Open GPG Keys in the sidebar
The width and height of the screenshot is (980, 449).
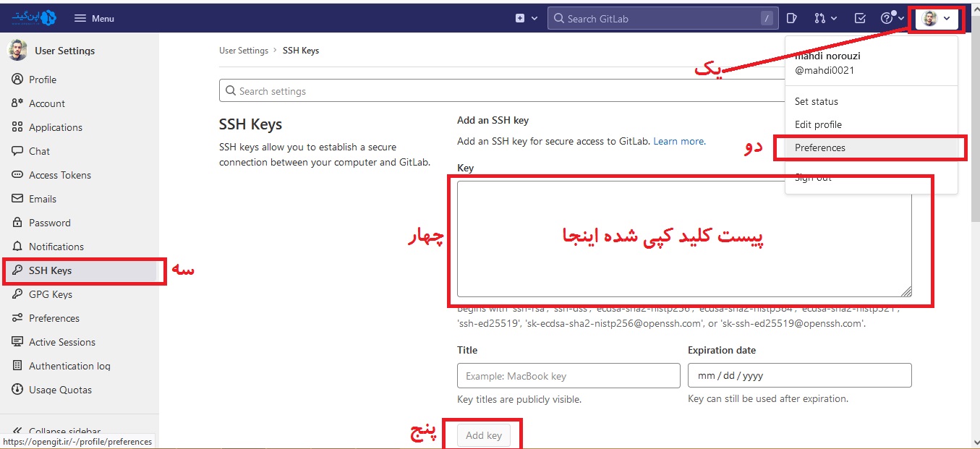[51, 294]
